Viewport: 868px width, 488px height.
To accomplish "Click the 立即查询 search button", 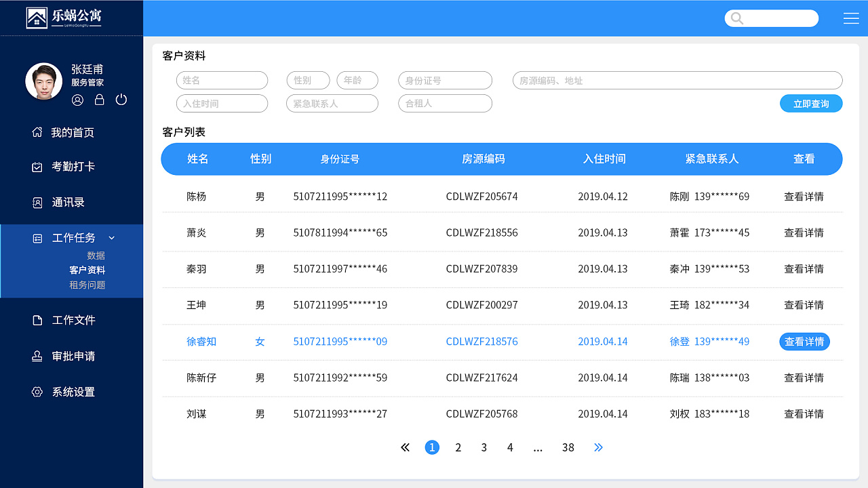I will coord(811,103).
